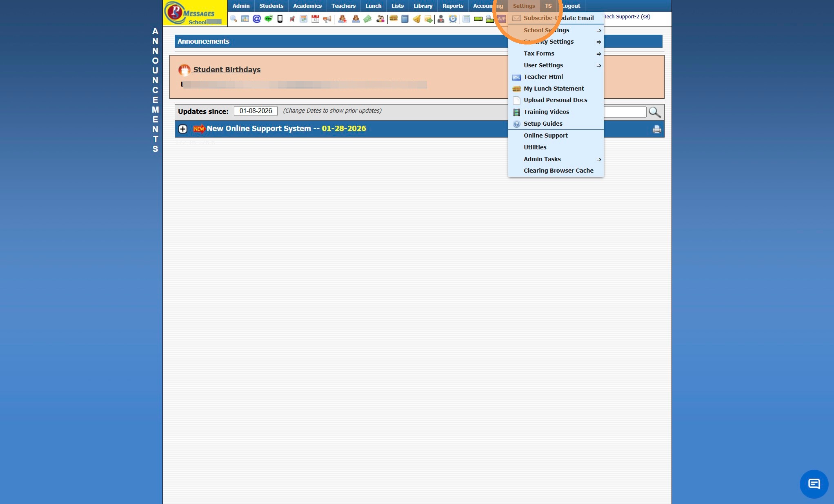834x504 pixels.
Task: Choose Upload Personal Docs entry
Action: click(555, 100)
